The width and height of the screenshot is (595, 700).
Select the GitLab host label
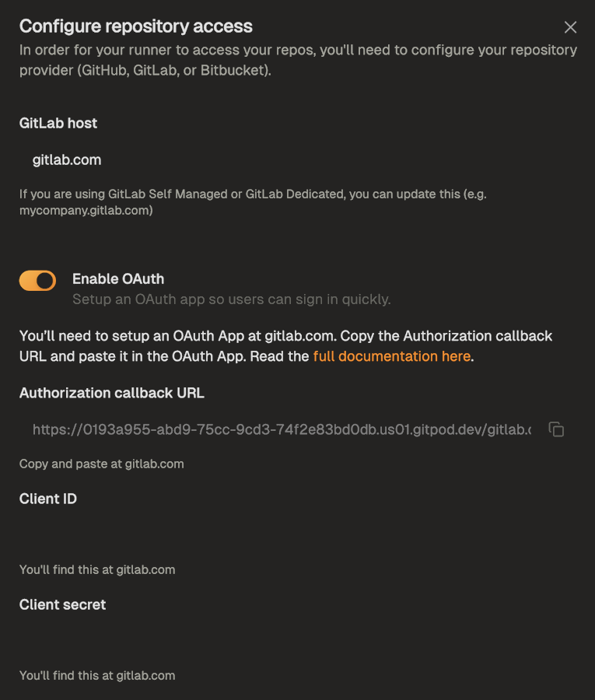(x=58, y=123)
